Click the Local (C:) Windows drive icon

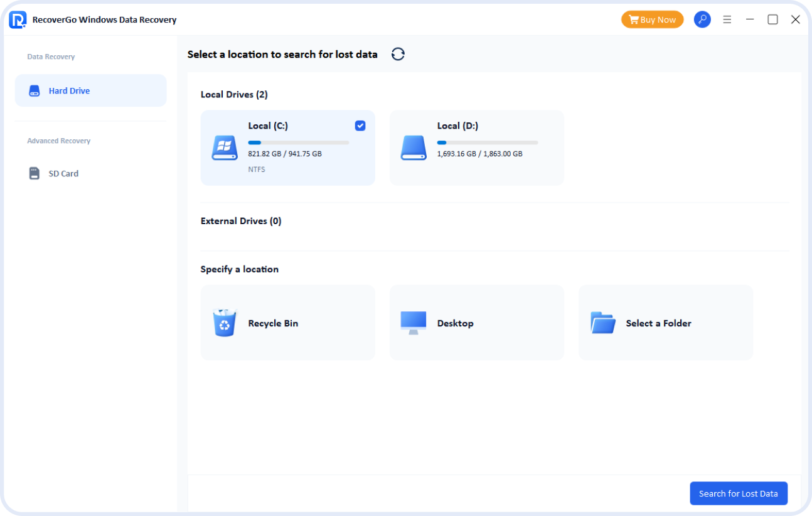point(225,148)
